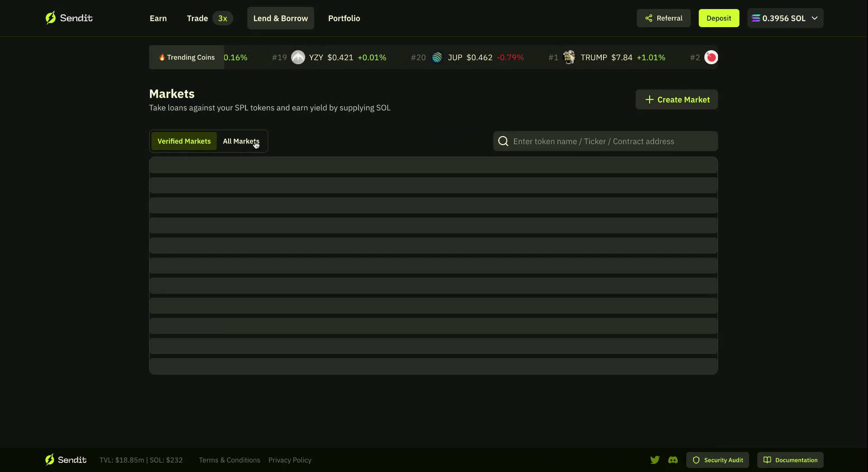The image size is (868, 472).
Task: Open the SOL wallet balance dropdown
Action: click(x=785, y=18)
